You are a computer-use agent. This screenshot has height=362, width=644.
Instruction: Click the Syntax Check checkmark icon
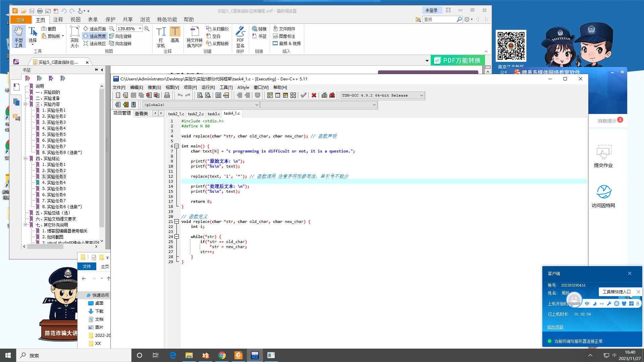coord(304,96)
